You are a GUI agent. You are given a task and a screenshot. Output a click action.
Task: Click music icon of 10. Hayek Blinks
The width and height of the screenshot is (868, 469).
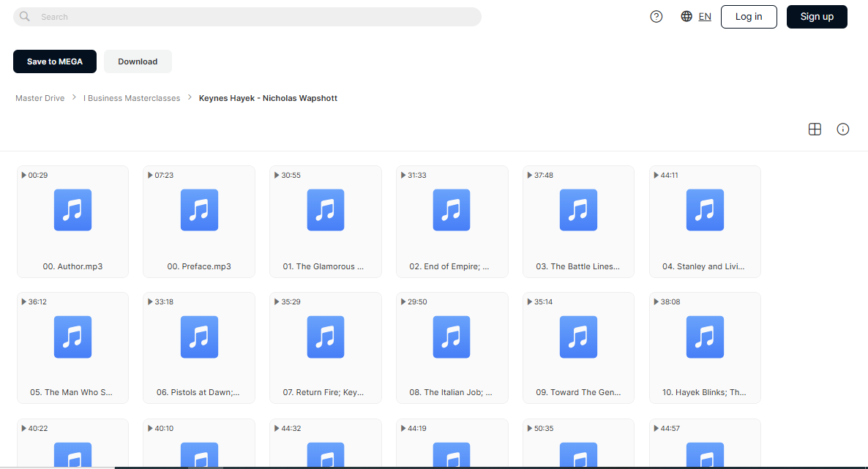(x=705, y=337)
